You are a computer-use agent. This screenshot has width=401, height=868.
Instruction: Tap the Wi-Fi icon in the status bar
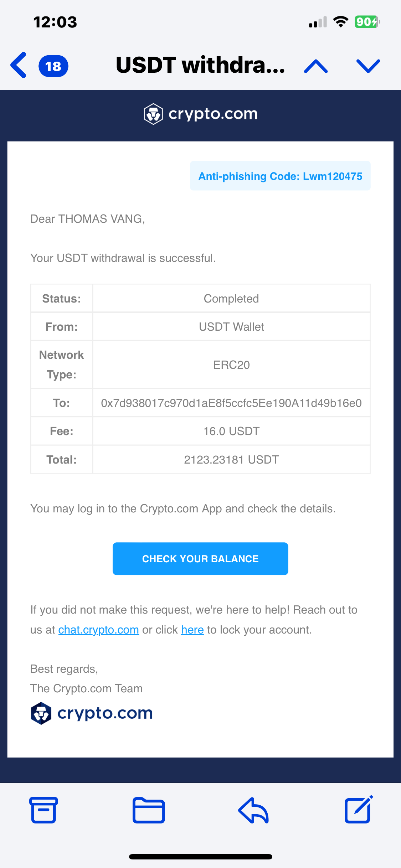pyautogui.click(x=340, y=22)
